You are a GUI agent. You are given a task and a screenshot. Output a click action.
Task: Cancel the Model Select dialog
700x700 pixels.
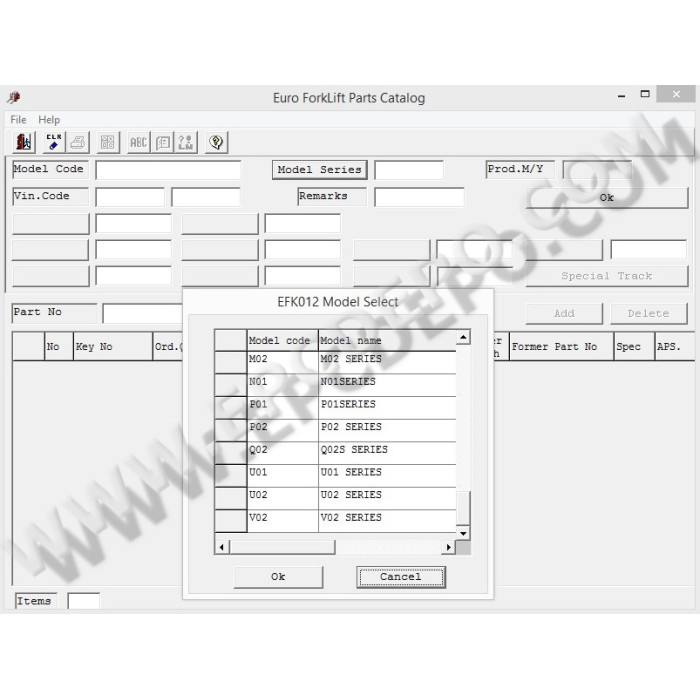[x=401, y=577]
